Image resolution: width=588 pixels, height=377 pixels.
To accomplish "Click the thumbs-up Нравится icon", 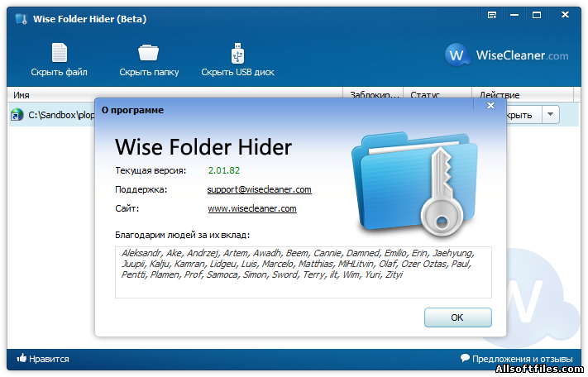I will pos(22,358).
